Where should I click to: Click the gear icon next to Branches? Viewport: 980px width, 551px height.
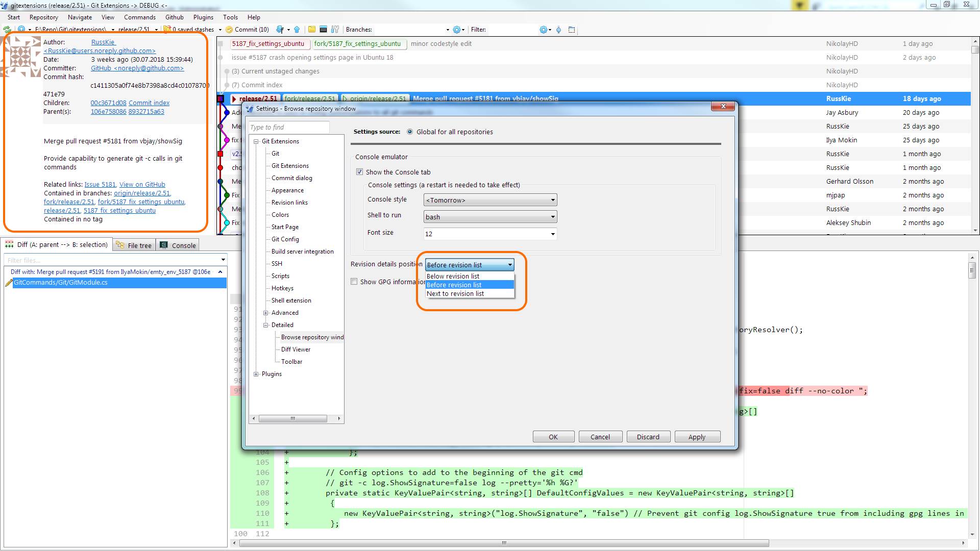coord(456,30)
